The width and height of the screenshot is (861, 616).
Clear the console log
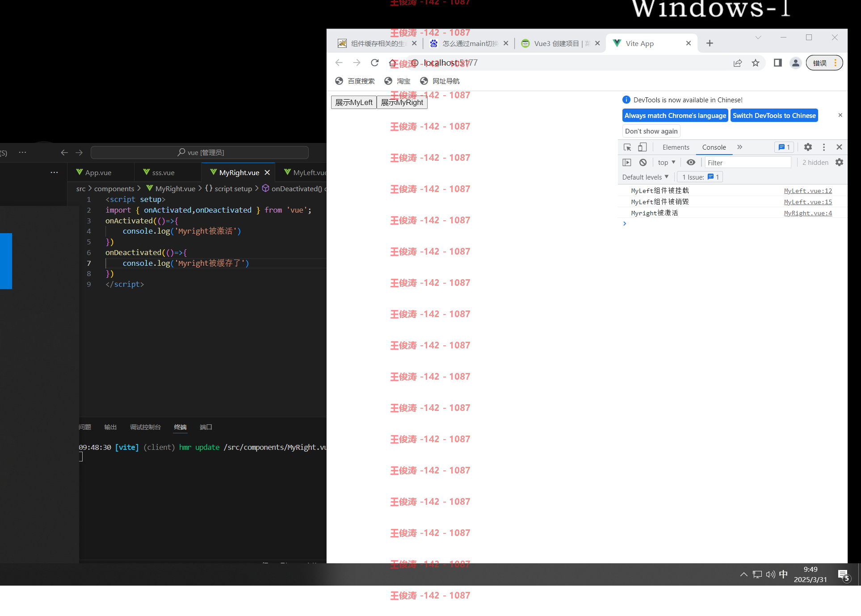pyautogui.click(x=643, y=163)
